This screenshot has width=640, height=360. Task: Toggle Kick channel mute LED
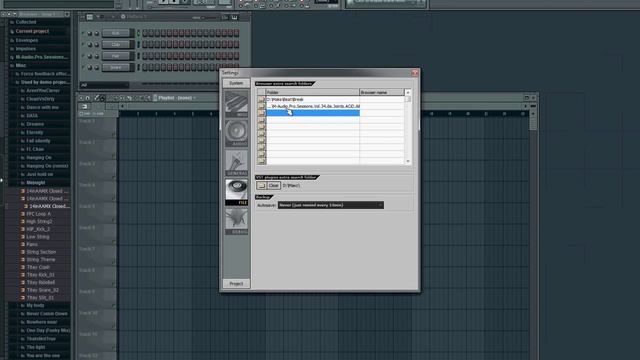[x=83, y=33]
